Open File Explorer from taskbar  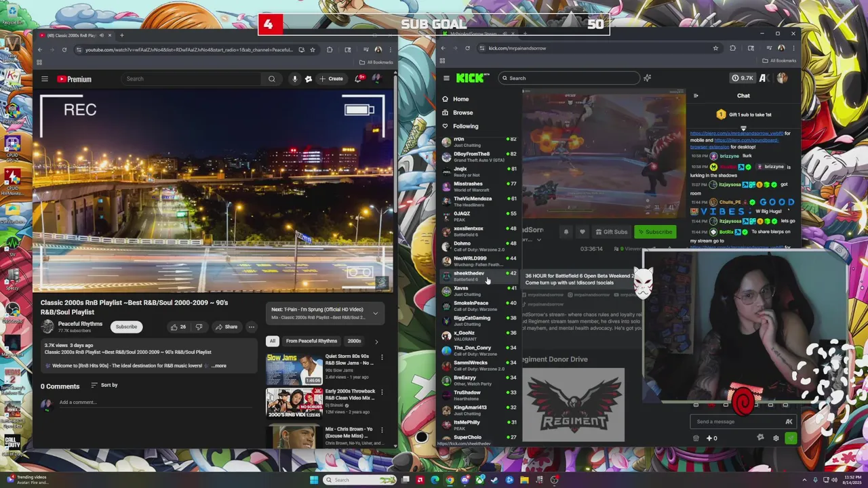525,480
